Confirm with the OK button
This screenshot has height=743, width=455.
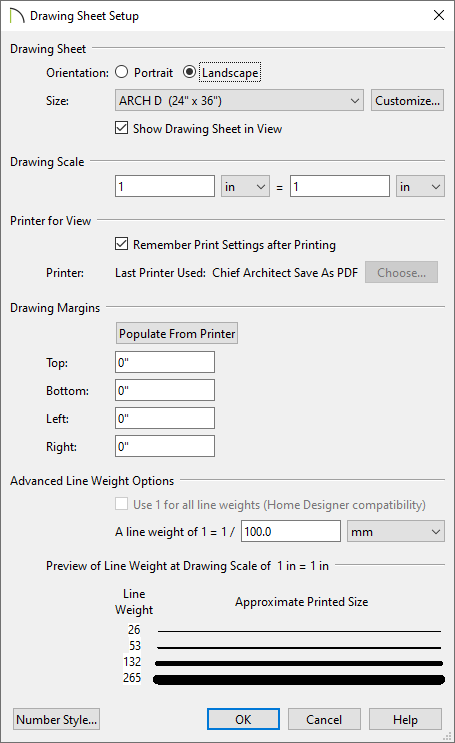pos(243,719)
